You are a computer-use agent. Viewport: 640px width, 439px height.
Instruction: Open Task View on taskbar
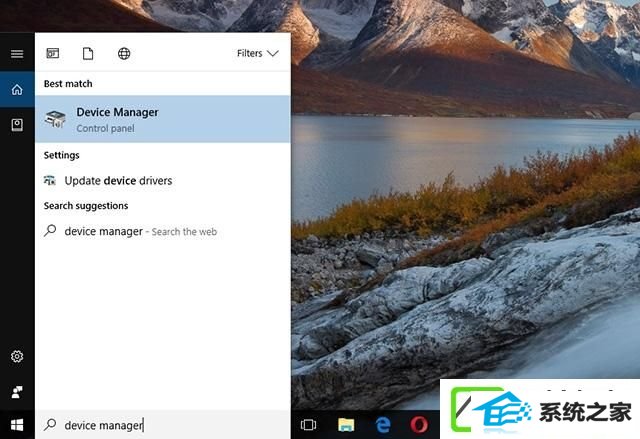coord(308,425)
